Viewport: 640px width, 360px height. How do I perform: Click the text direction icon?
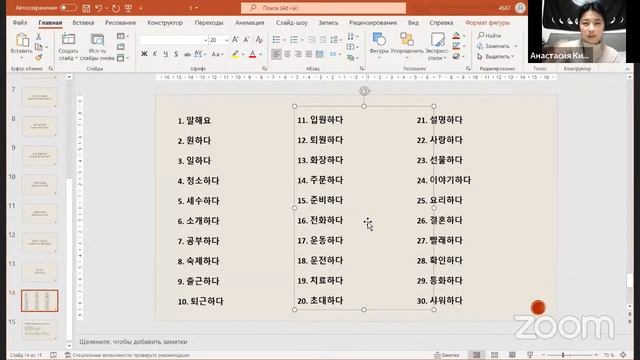tap(351, 36)
